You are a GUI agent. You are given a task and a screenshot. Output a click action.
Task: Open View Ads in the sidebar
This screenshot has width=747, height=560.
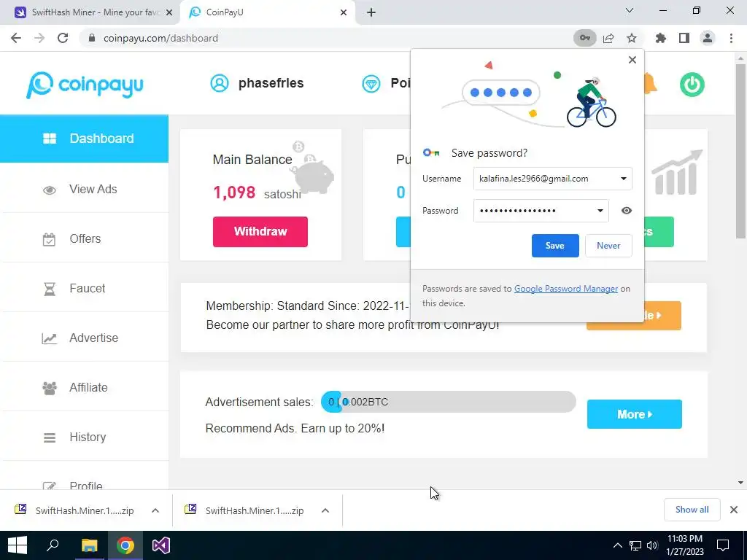click(x=85, y=189)
